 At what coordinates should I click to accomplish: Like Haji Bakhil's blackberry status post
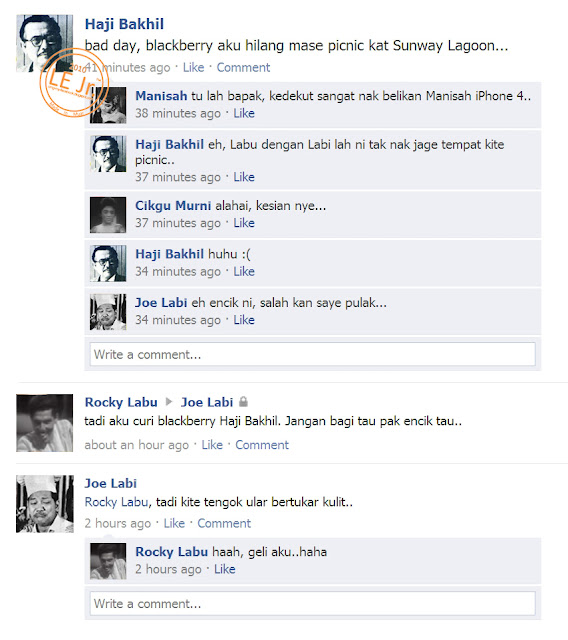[193, 67]
